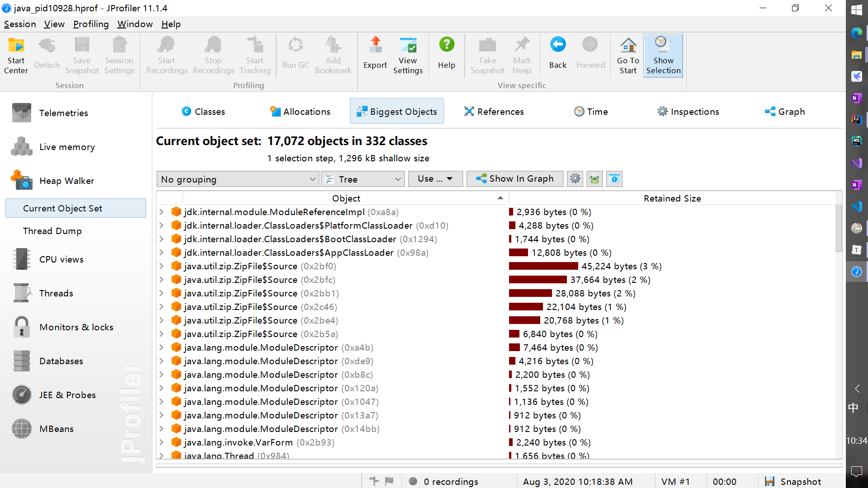Expand the jdk.internal.loader.ClassLoaders$AppClassLoader tree item
Screen dimensions: 868x488
[x=162, y=253]
